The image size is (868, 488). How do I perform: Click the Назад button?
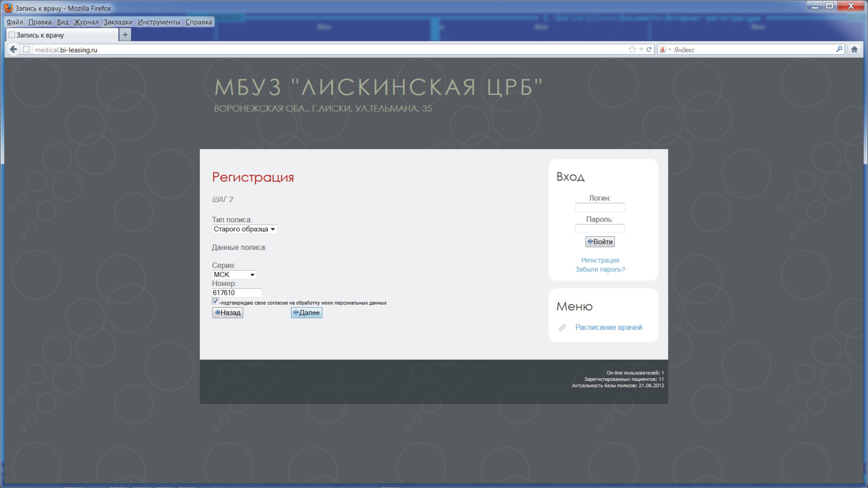point(228,313)
